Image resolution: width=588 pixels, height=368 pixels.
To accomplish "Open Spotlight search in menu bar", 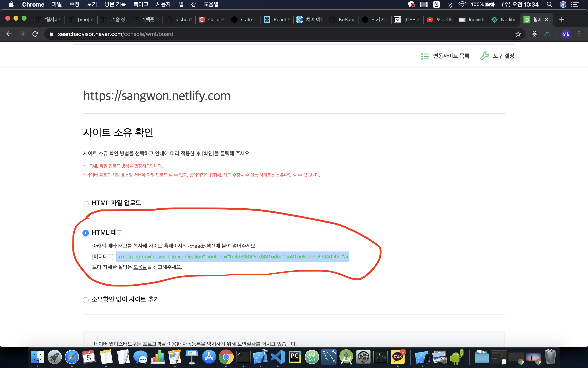I will pyautogui.click(x=550, y=4).
